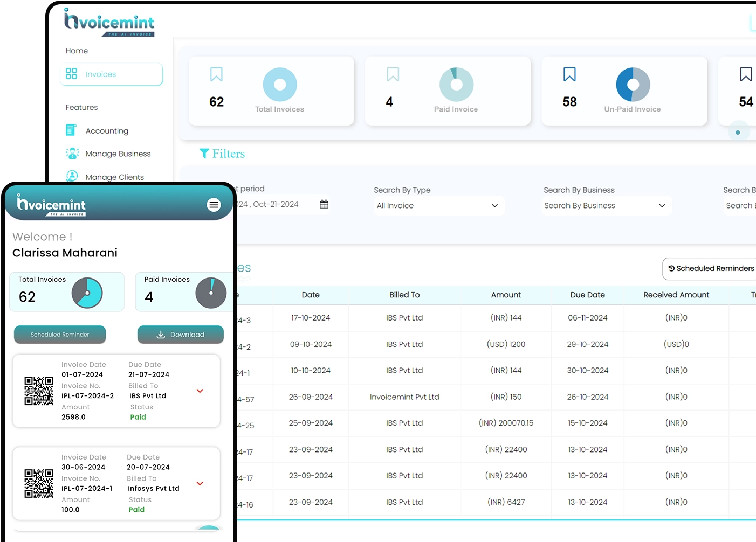Click the 15-10-2024 due date cell
756x542 pixels.
[588, 423]
